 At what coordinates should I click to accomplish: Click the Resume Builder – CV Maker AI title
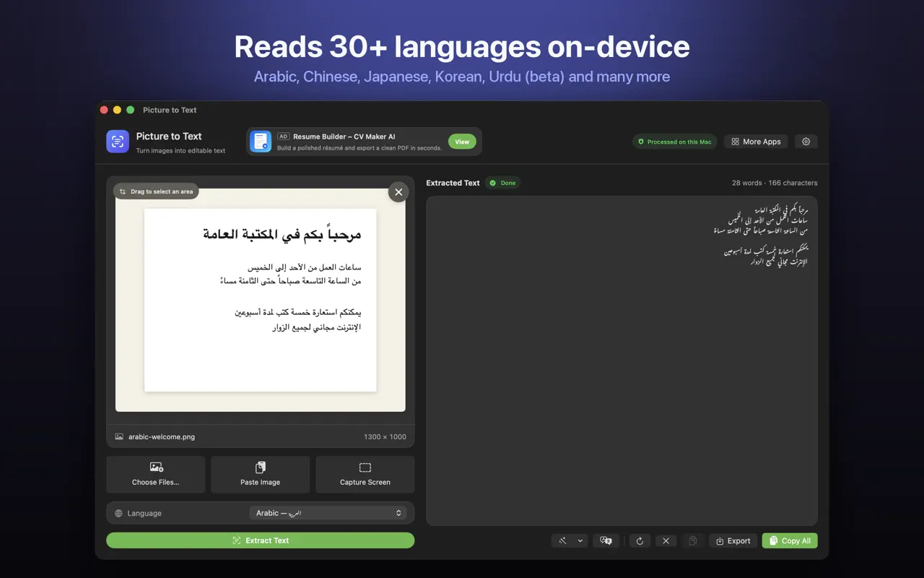click(344, 136)
